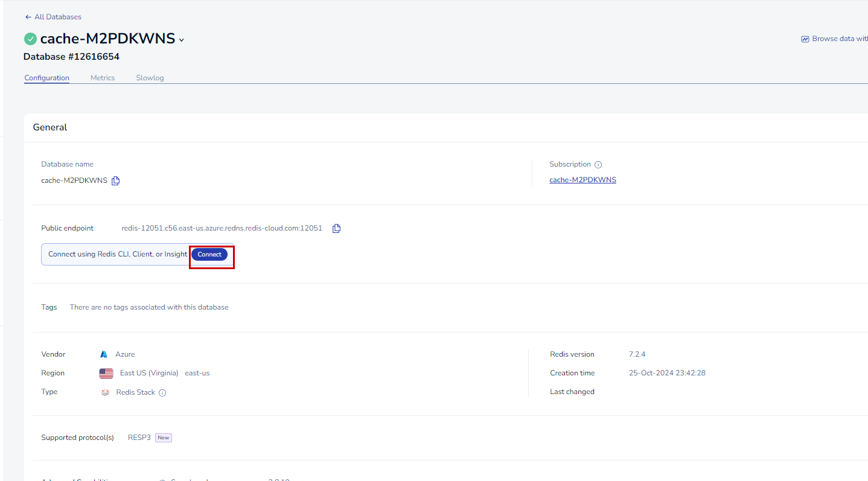
Task: Click the green active status check icon
Action: (30, 39)
